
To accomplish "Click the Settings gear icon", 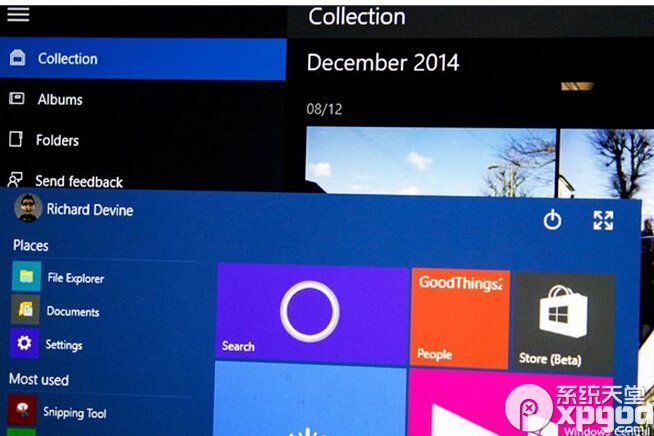I will [24, 343].
